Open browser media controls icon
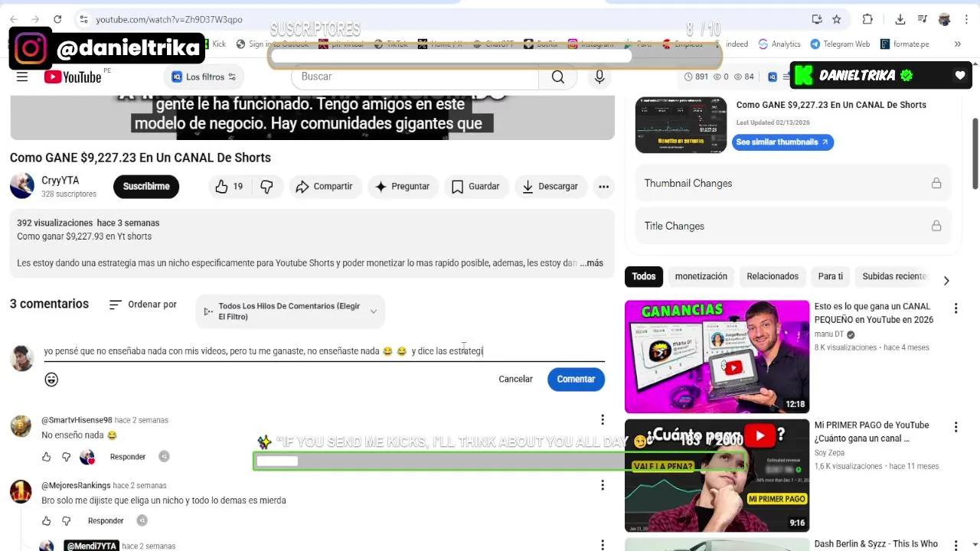Screen dimensions: 980x551 pyautogui.click(x=923, y=19)
